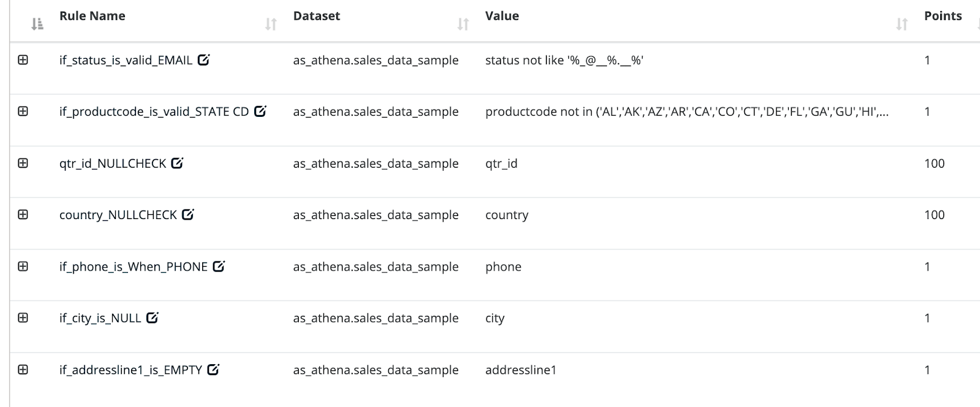Edit the country_NULLCHECK rule

[188, 214]
